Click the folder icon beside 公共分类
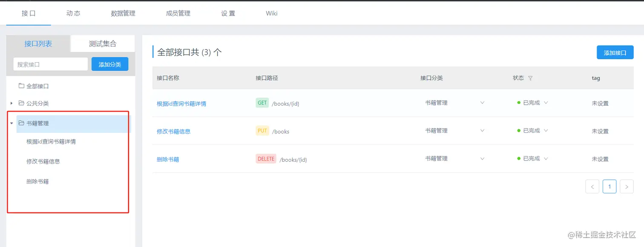Screen dimensions: 644x247 click(21, 103)
